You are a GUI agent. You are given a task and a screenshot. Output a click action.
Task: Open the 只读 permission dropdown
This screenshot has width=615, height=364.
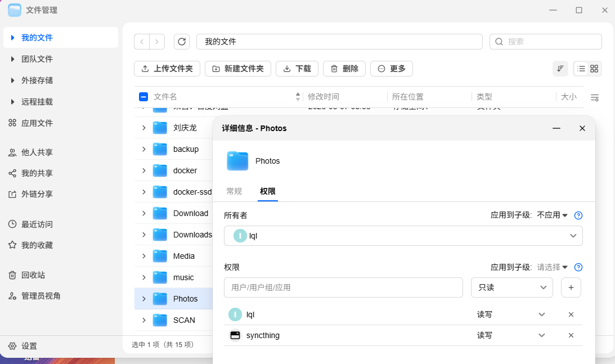(x=512, y=287)
